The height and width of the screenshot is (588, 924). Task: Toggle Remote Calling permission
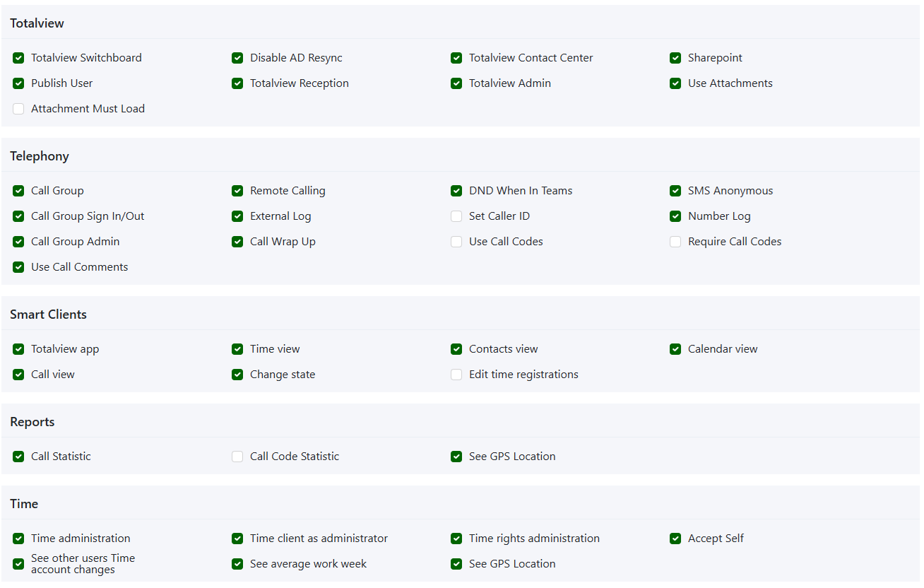(x=237, y=191)
